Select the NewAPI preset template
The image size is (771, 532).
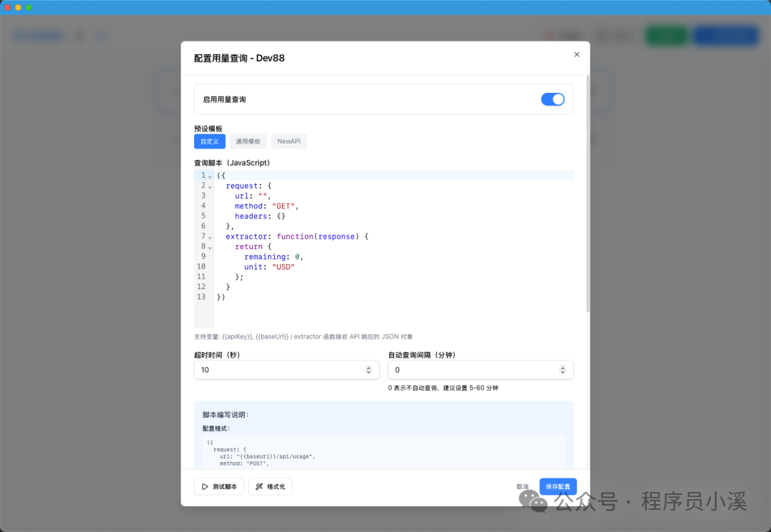[x=288, y=141]
